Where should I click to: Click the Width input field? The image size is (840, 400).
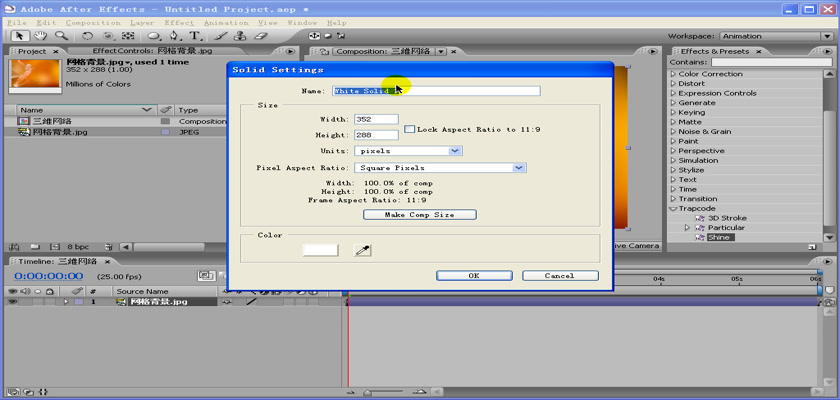(x=376, y=119)
